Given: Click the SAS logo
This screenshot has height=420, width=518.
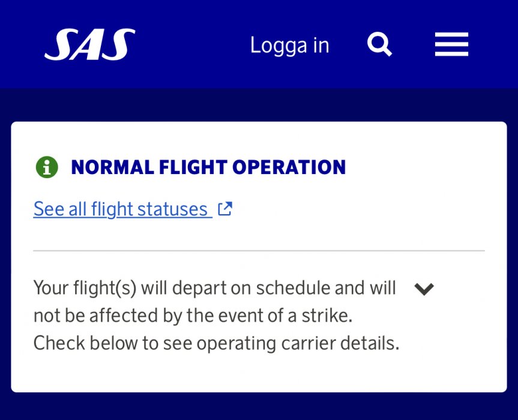Looking at the screenshot, I should coord(90,45).
